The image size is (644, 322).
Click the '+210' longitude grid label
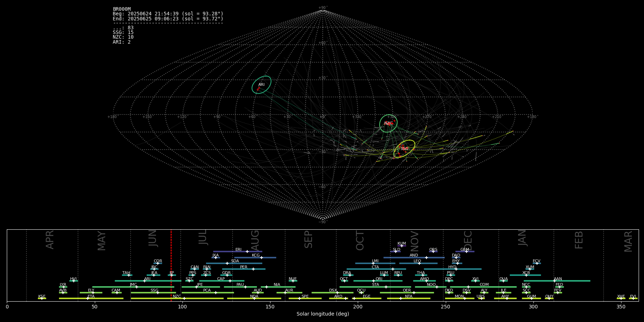(x=497, y=117)
